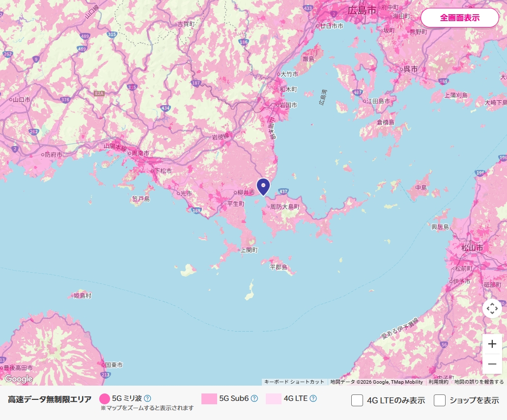Click the purple location pin marker

(263, 186)
